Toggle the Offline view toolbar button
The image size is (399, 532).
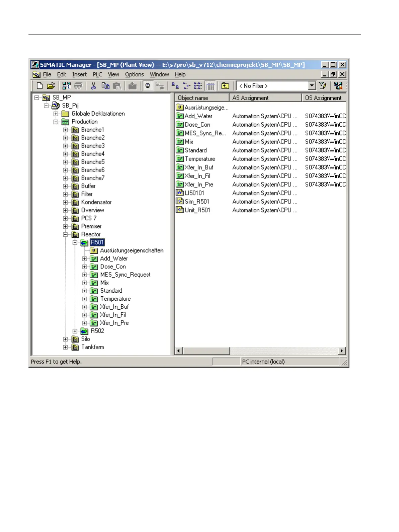point(148,86)
